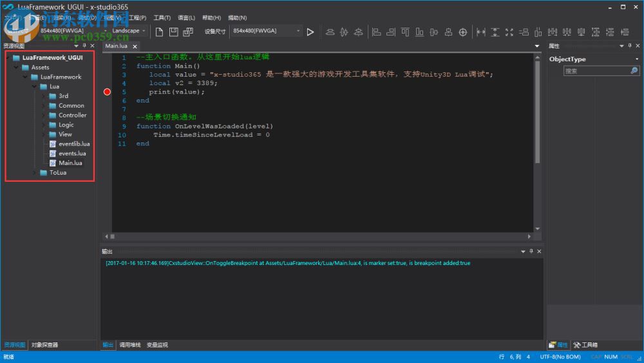
Task: Click the CAP indicator in status bar
Action: click(596, 357)
